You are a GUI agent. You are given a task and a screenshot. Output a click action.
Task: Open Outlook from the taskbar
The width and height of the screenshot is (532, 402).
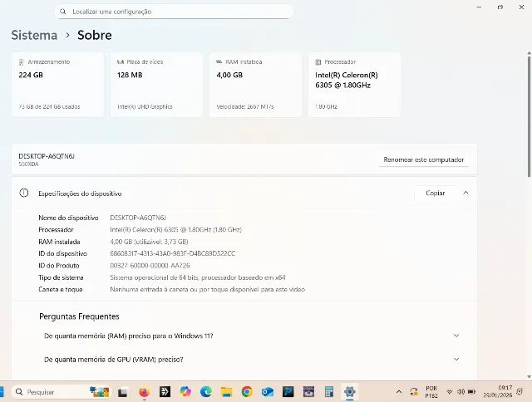coord(268,392)
